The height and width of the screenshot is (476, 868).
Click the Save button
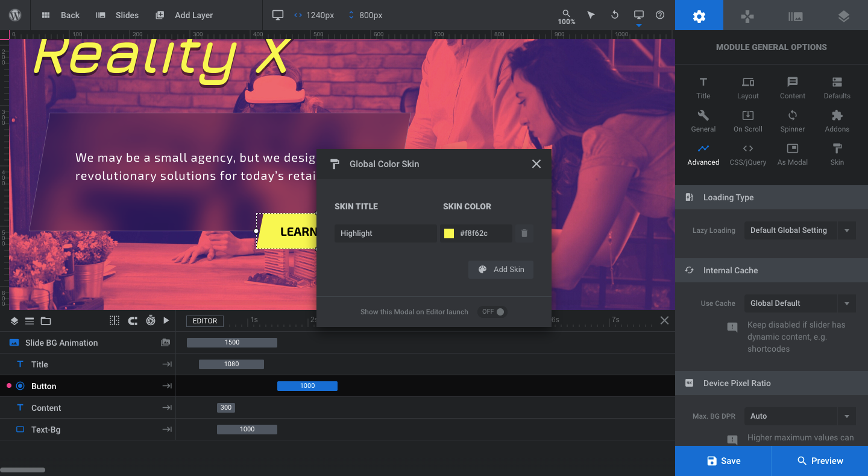[x=723, y=461]
